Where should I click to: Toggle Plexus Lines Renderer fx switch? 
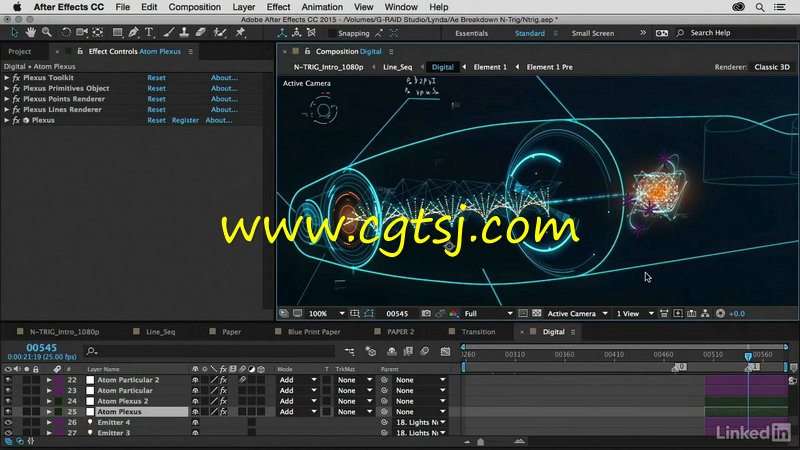click(x=16, y=109)
